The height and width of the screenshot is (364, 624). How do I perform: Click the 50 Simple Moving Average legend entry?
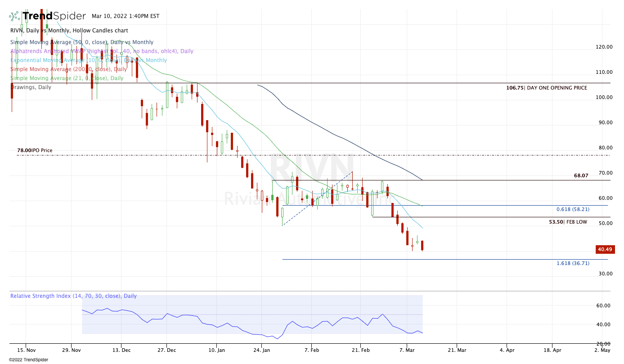[x=82, y=42]
